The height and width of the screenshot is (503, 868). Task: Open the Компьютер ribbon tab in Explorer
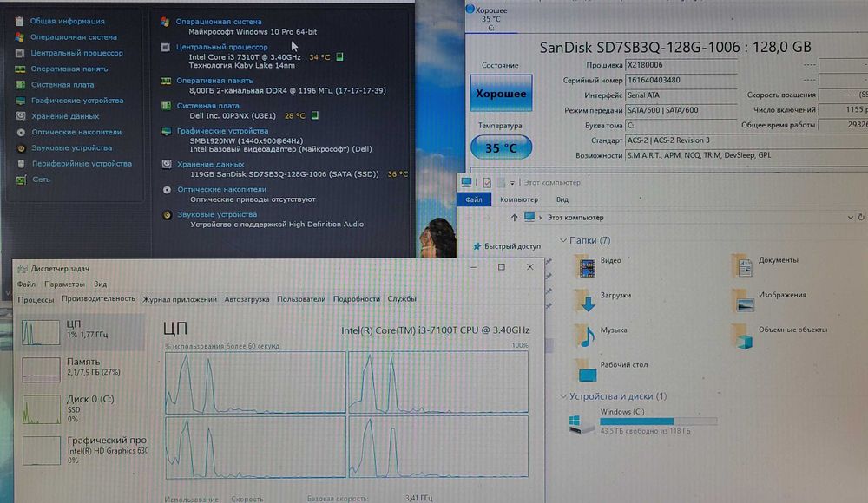(519, 199)
